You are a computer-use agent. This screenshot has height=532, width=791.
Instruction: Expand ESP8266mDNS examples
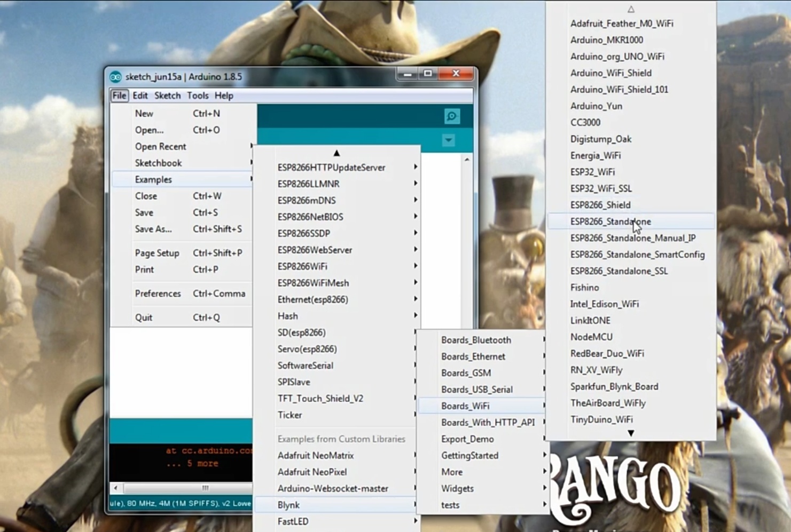pyautogui.click(x=337, y=200)
